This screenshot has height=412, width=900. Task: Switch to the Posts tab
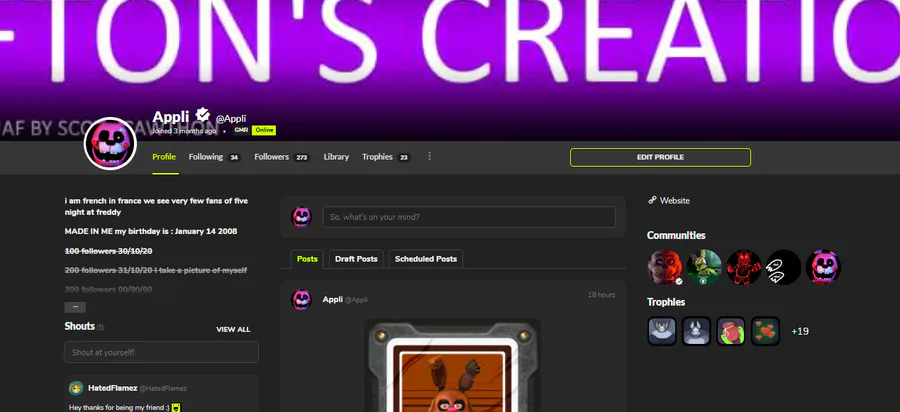[x=307, y=259]
